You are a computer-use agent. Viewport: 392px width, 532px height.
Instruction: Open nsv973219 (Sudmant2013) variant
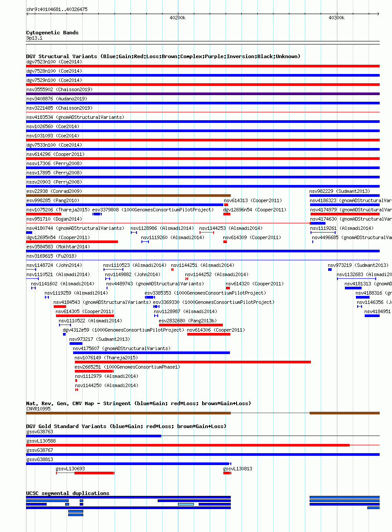pos(330,270)
